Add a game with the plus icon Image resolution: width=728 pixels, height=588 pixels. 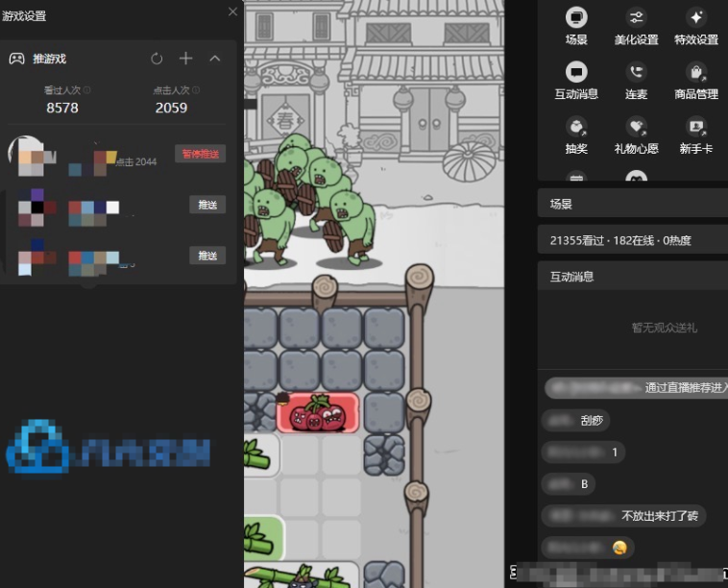coord(186,59)
